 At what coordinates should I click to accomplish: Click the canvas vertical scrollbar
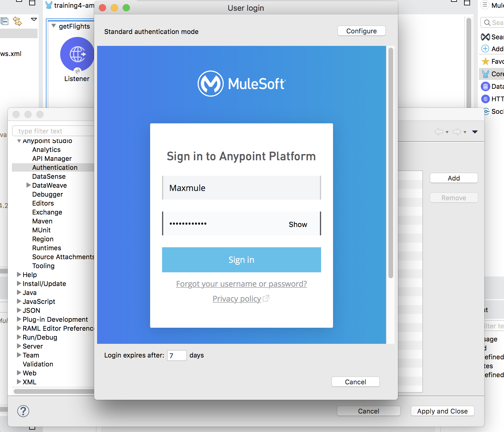point(469,63)
